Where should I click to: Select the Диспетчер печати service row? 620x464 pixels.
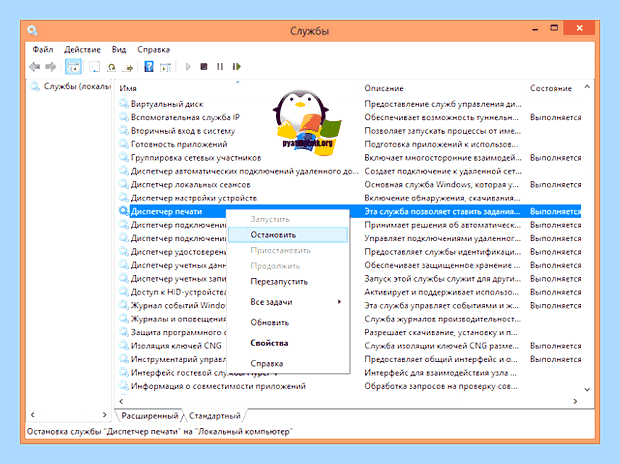click(x=350, y=212)
